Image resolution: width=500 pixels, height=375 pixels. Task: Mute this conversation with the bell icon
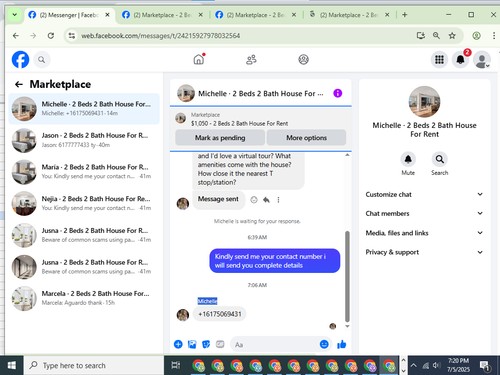tap(408, 159)
